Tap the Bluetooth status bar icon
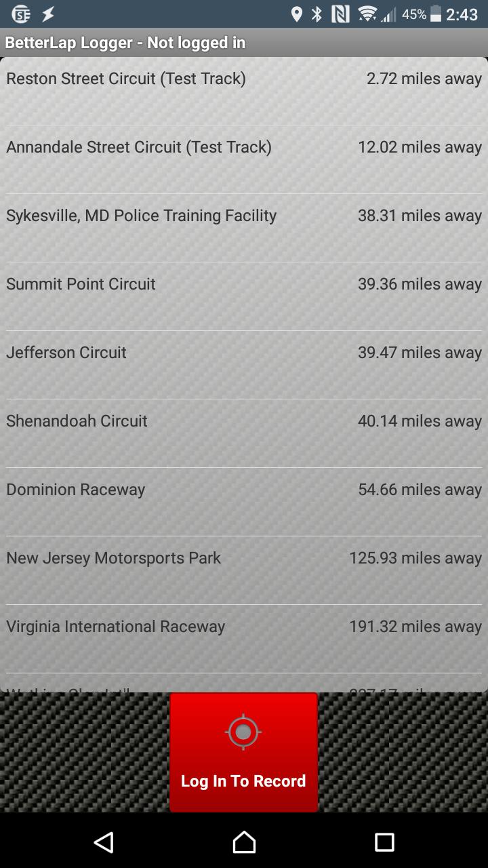Image resolution: width=488 pixels, height=868 pixels. coord(317,14)
